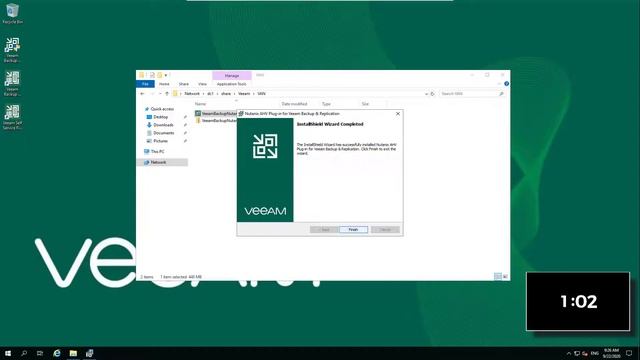Switch Explorer to details view icon
This screenshot has width=640, height=360.
pos(498,277)
